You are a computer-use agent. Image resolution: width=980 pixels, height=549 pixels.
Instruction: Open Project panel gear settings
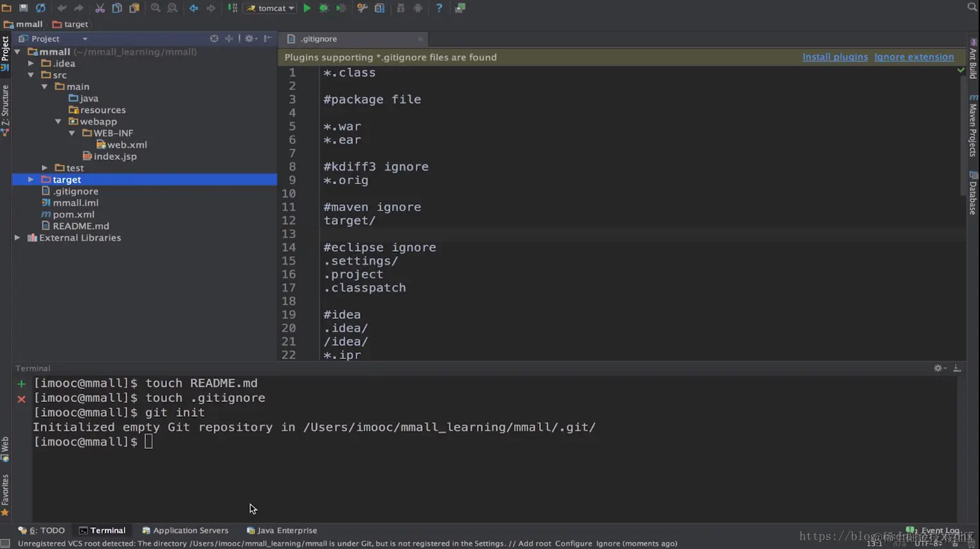[251, 39]
